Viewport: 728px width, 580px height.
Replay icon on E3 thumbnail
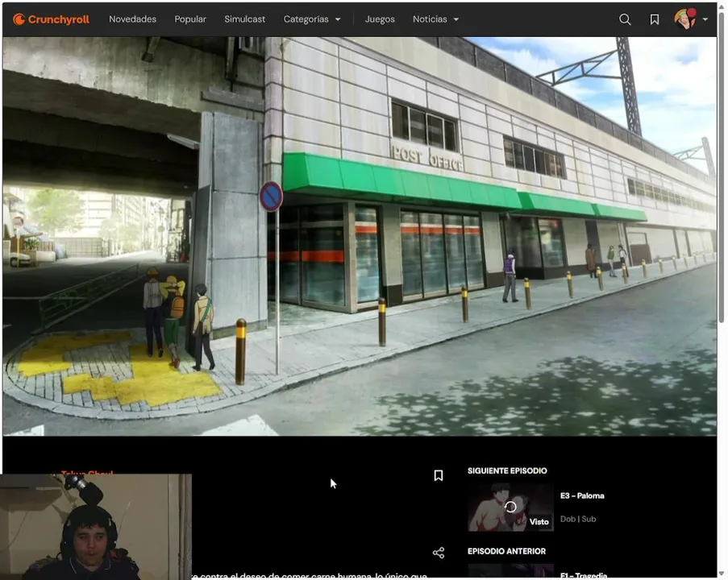coord(510,507)
